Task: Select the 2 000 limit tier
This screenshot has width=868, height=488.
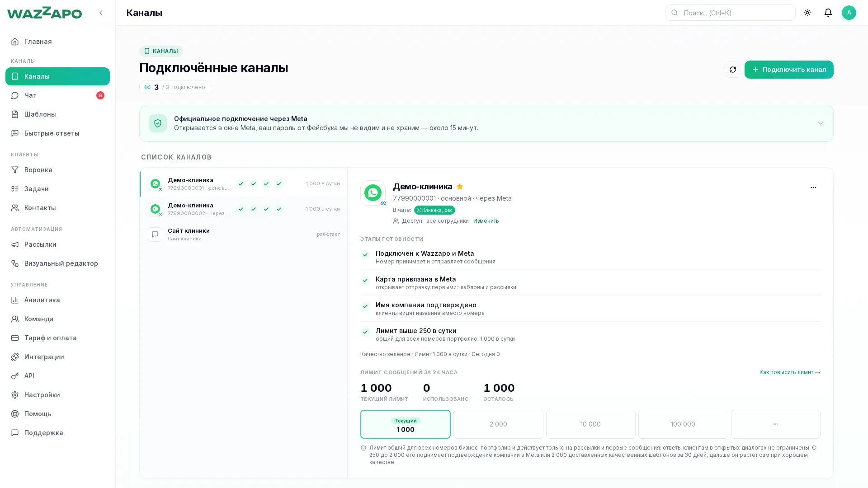Action: point(498,424)
